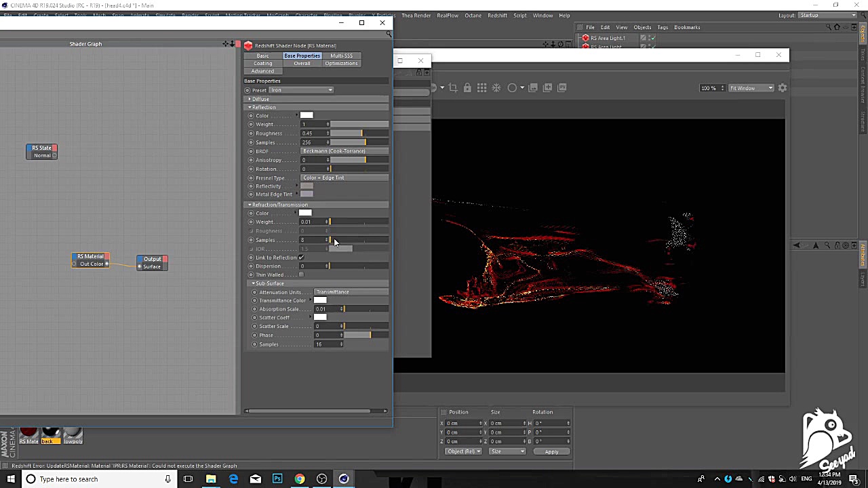
Task: Click the snowflake freeze icon in render view
Action: (x=496, y=87)
